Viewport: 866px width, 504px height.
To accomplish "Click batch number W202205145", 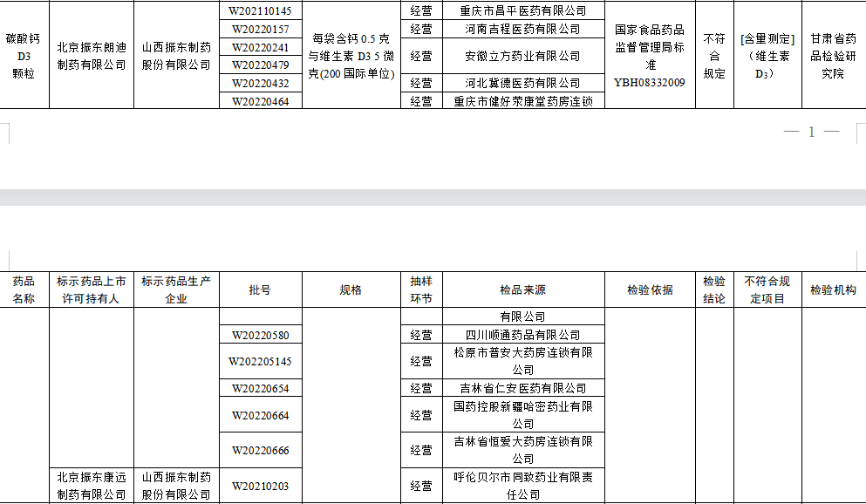I will [x=260, y=362].
